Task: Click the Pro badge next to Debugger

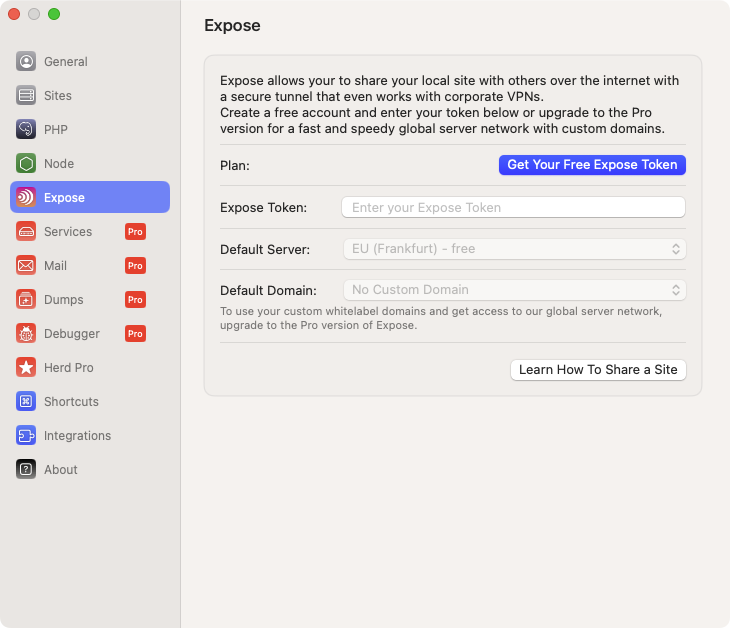Action: 135,333
